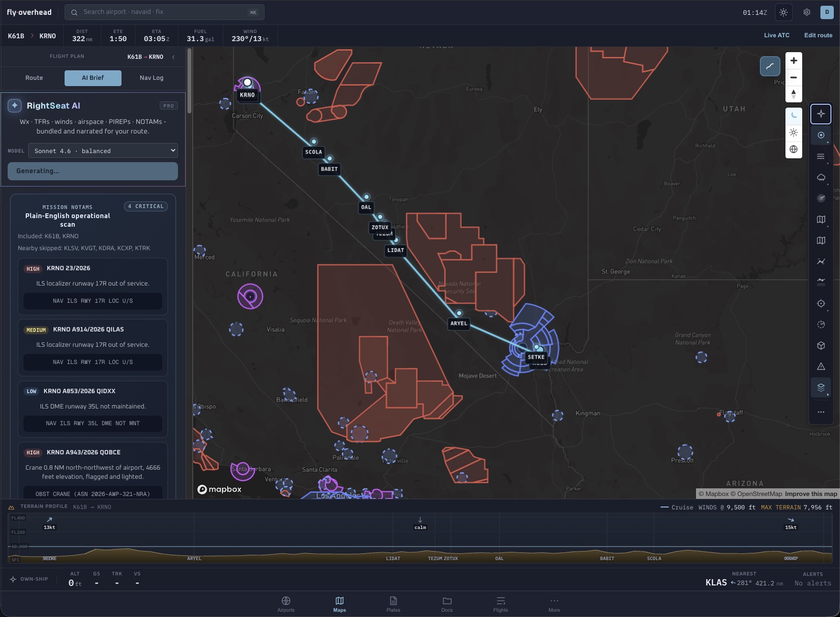Image resolution: width=840 pixels, height=617 pixels.
Task: Go to Maps in bottom navigation
Action: (340, 604)
